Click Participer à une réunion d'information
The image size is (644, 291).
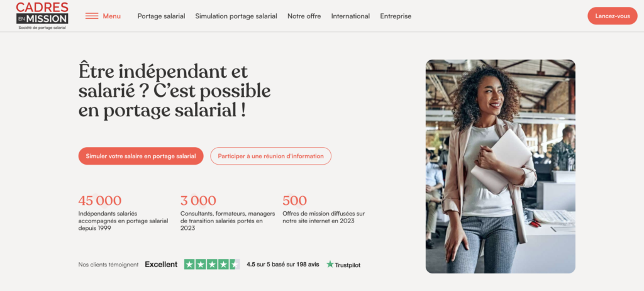click(270, 156)
